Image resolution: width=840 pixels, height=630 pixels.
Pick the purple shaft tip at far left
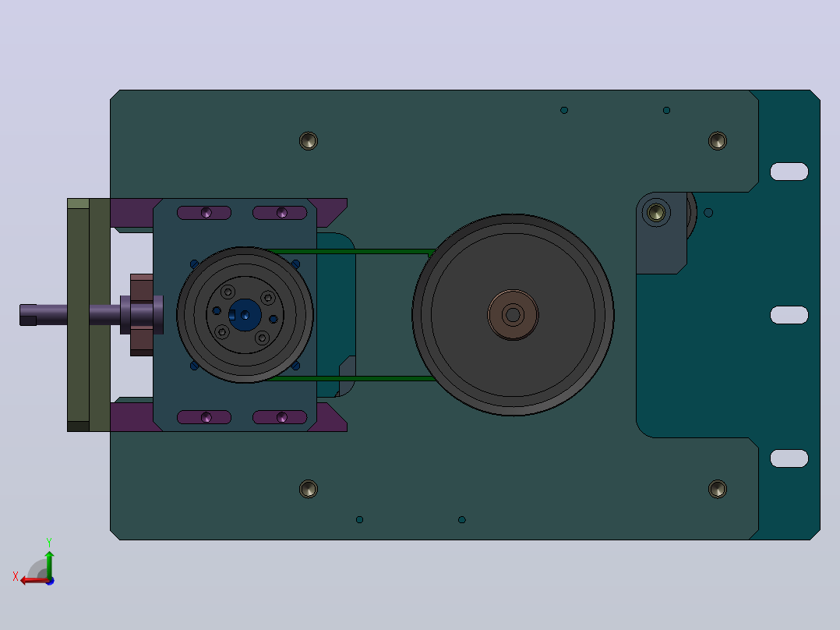coord(28,315)
